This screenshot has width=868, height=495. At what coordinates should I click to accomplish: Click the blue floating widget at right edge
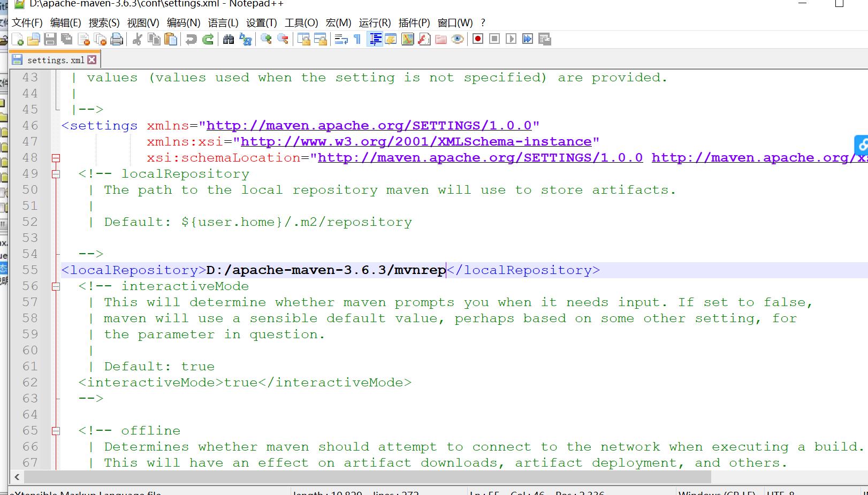tap(861, 145)
